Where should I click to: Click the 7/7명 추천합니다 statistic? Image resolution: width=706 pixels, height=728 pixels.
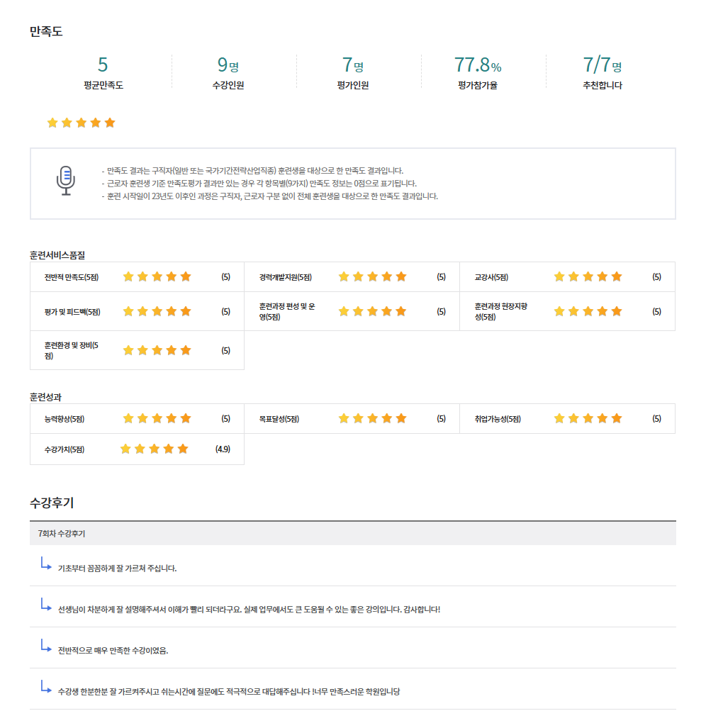(x=602, y=66)
